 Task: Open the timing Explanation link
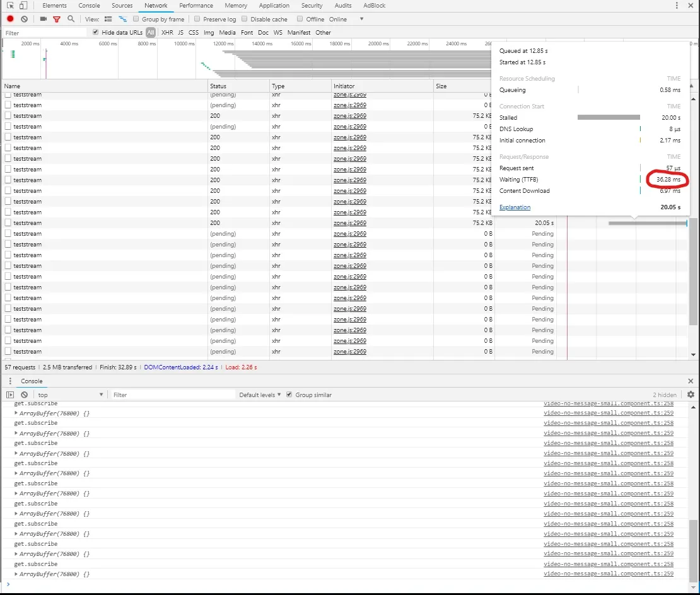point(515,207)
